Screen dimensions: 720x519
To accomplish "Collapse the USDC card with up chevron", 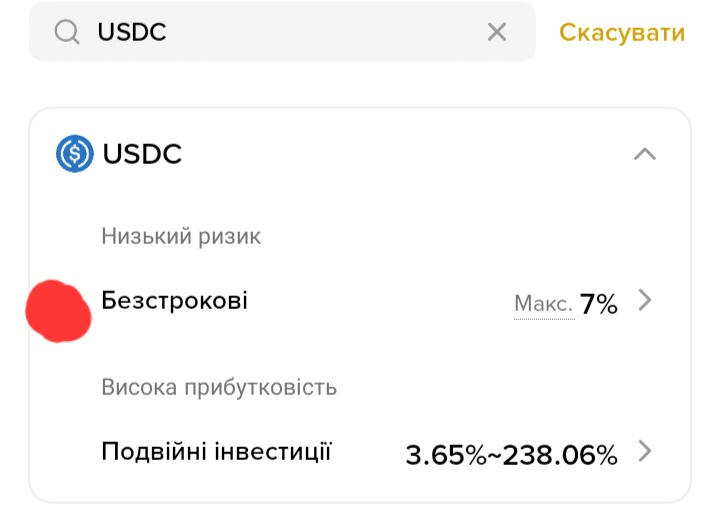I will [x=645, y=154].
